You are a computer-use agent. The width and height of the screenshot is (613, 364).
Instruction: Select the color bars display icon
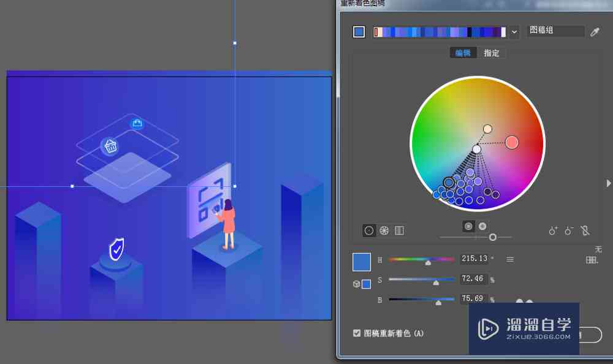[399, 230]
